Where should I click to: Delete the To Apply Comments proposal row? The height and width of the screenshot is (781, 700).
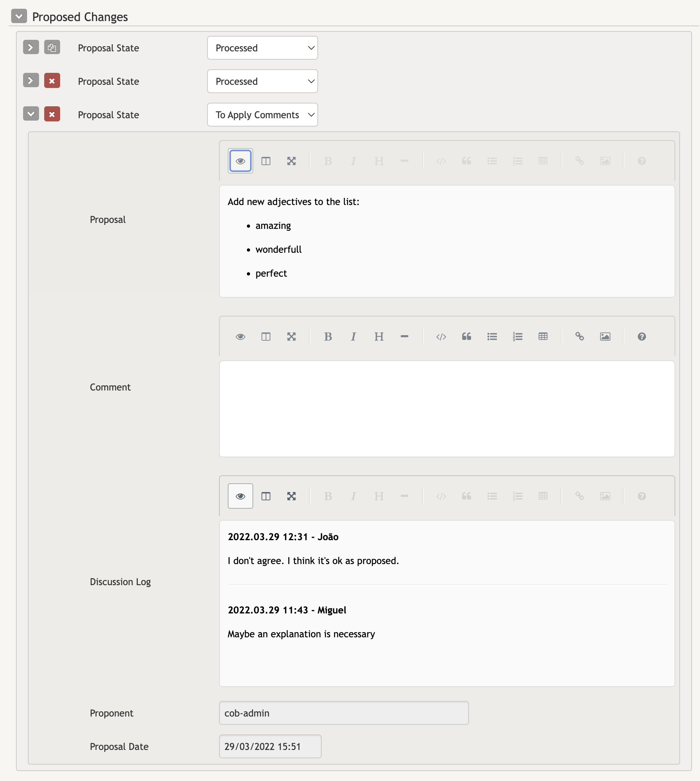pyautogui.click(x=52, y=114)
